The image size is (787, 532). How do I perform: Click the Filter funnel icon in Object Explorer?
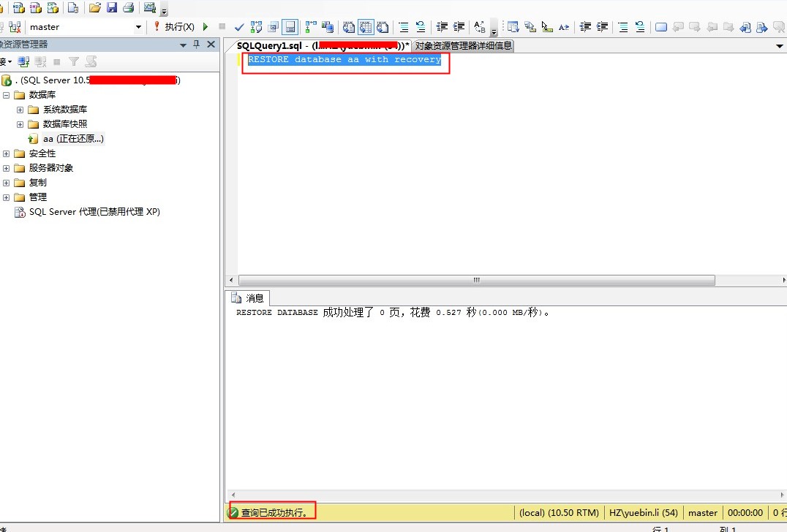coord(74,62)
